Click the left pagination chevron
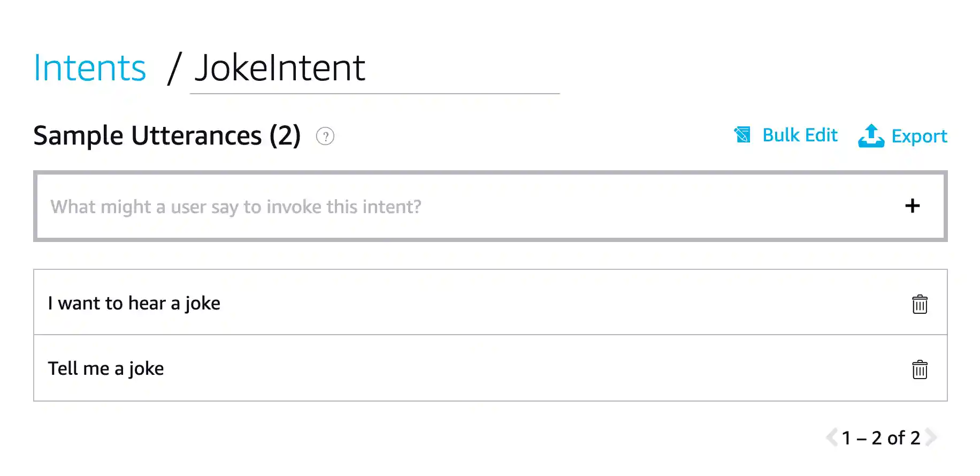The height and width of the screenshot is (476, 980). (x=831, y=437)
